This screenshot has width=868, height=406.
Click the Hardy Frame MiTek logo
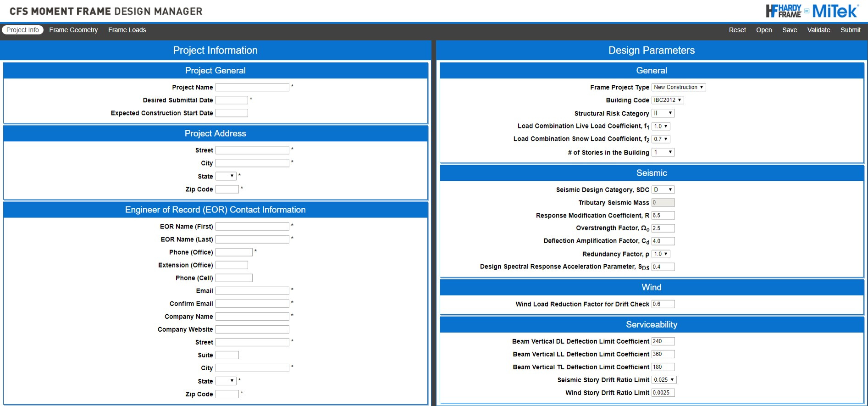(812, 11)
